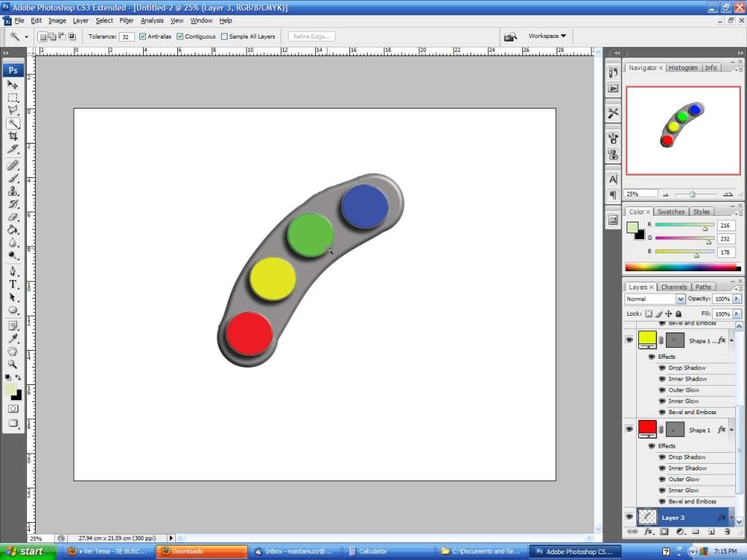Select the Zoom tool
Viewport: 747px width, 560px height.
[13, 365]
